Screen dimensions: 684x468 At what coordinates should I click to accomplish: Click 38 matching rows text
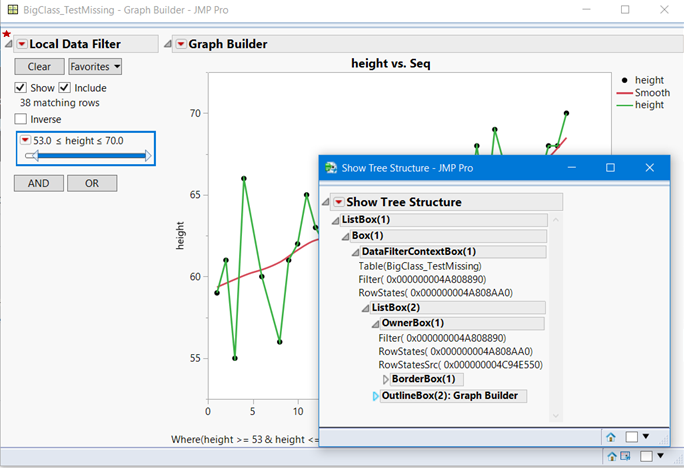click(x=60, y=102)
